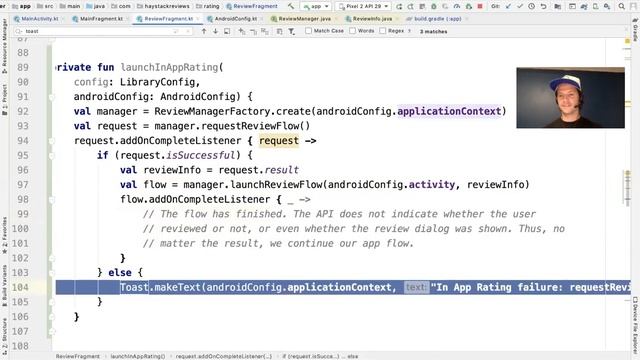Screen dimensions: 640x360
Task: Click the highlighted request lambda parameter
Action: [279, 141]
